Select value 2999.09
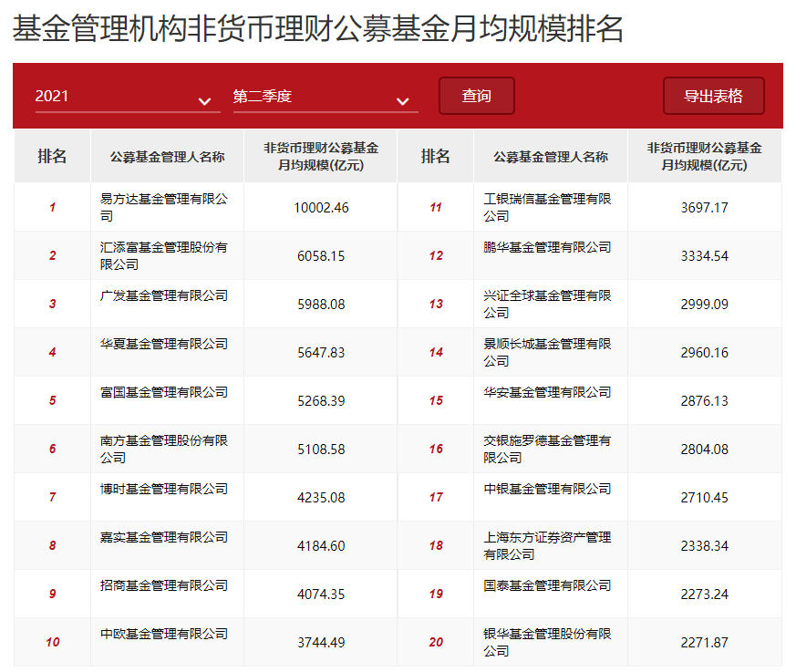 point(704,304)
